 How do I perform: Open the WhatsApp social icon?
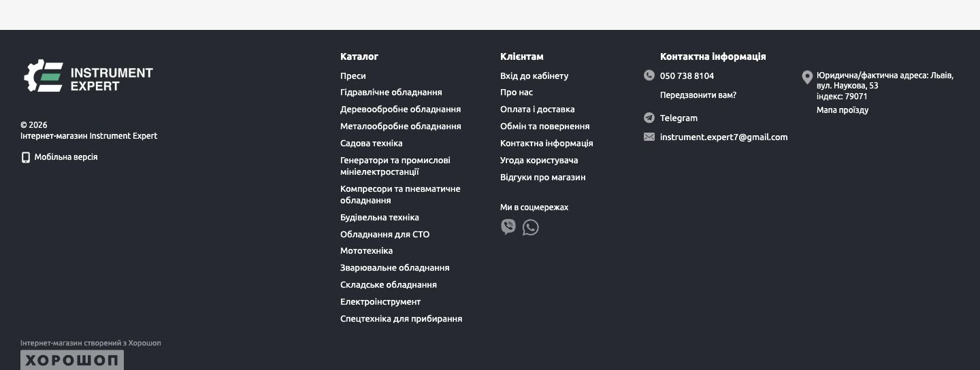(x=531, y=227)
